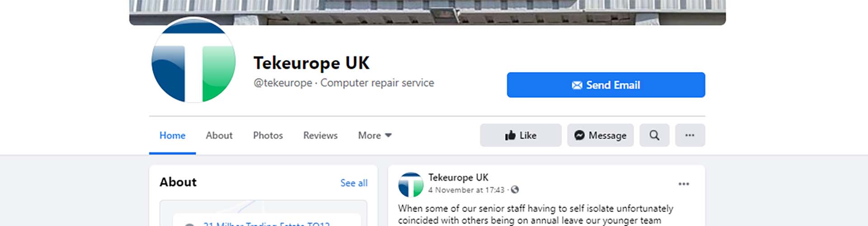Click the small Tekeurope avatar on post
The image size is (868, 226).
tap(410, 184)
